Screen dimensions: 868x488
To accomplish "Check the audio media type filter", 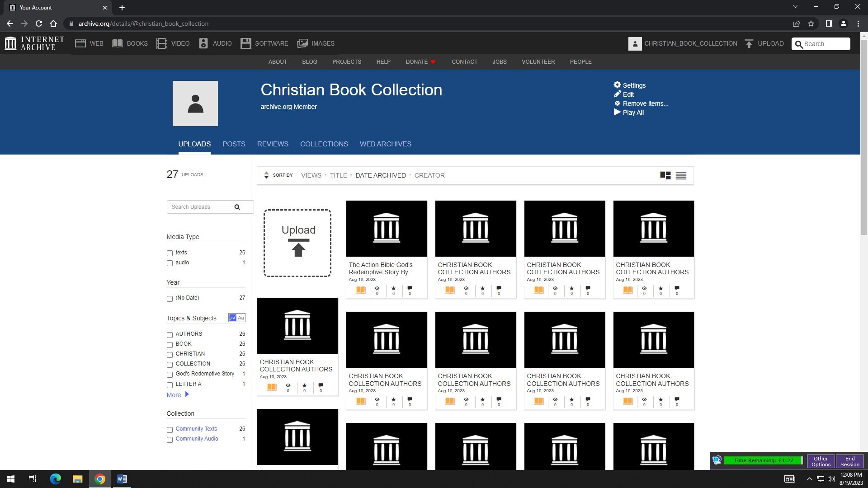I will (x=170, y=263).
